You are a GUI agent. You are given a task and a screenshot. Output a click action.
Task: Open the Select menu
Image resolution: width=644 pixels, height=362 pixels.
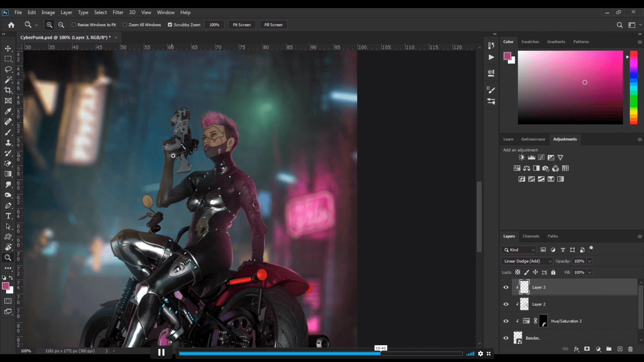100,12
